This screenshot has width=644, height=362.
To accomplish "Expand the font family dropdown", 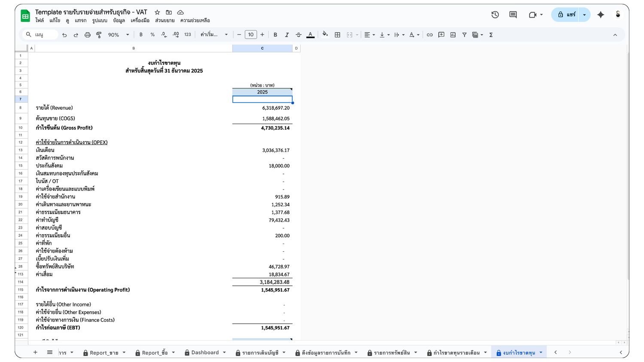I will tap(214, 35).
